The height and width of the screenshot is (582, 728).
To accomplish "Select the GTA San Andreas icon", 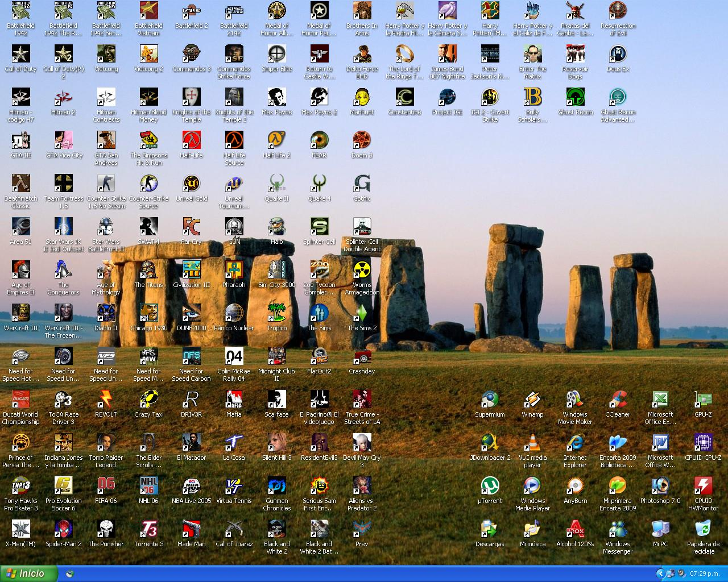I will click(106, 149).
